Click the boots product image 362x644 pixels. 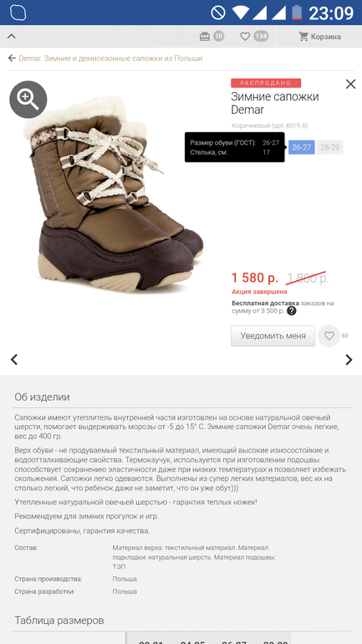[113, 195]
